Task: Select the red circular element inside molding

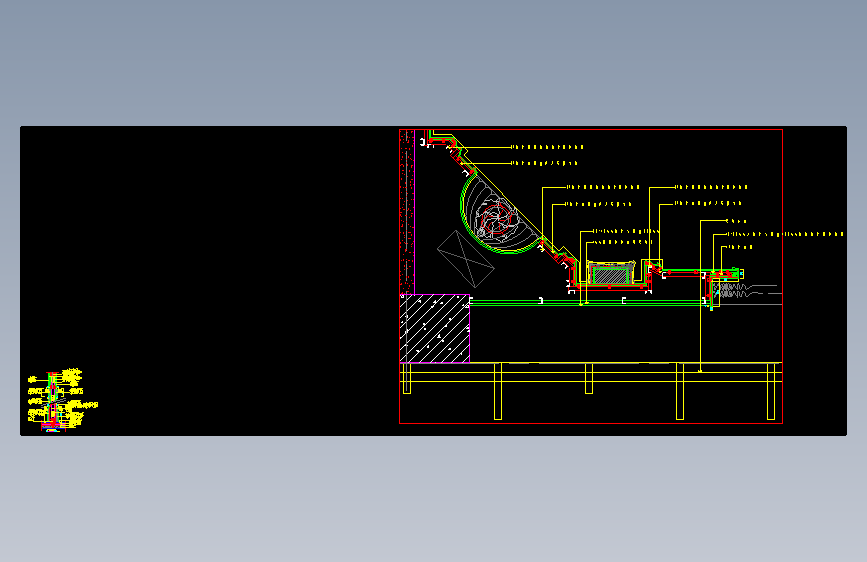Action: pos(495,220)
